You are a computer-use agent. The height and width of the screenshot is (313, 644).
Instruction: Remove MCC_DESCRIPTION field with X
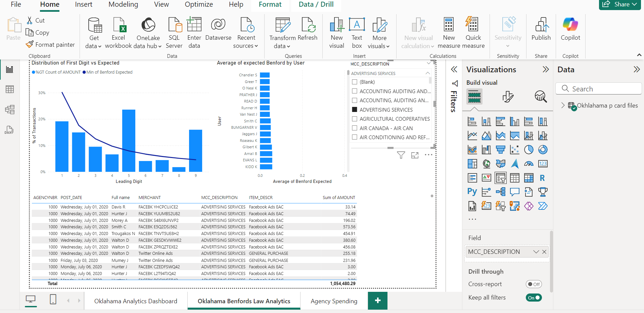tap(544, 252)
